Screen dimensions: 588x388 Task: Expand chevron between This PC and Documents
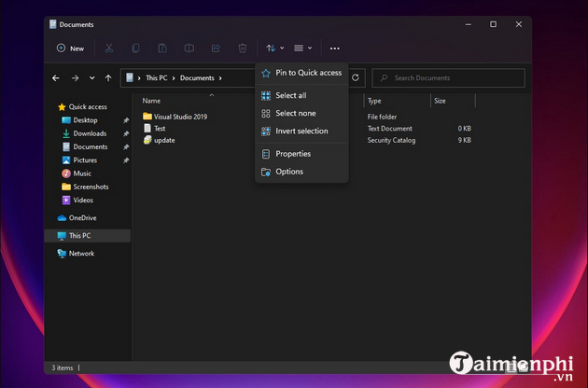click(174, 78)
